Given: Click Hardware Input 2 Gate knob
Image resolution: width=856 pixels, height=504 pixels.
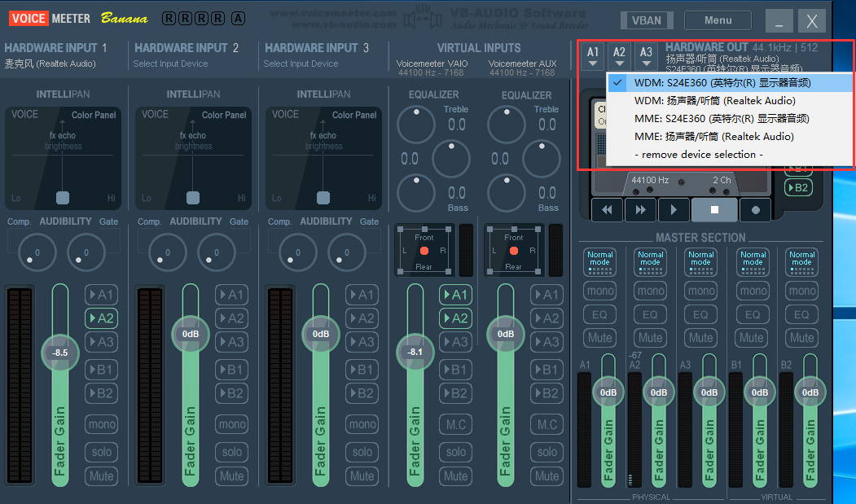Looking at the screenshot, I should 216,252.
